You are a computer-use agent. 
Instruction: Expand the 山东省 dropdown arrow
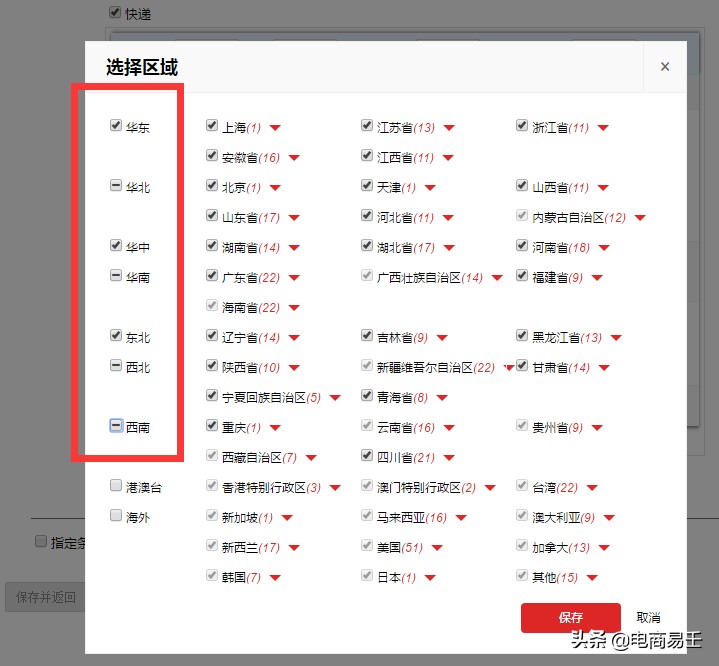point(294,218)
